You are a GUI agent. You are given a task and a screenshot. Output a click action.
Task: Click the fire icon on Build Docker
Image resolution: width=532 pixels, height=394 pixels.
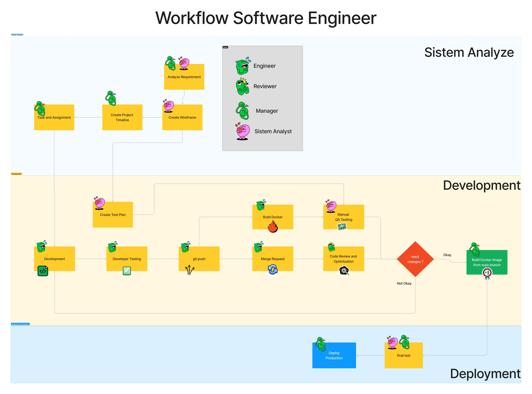(x=273, y=226)
